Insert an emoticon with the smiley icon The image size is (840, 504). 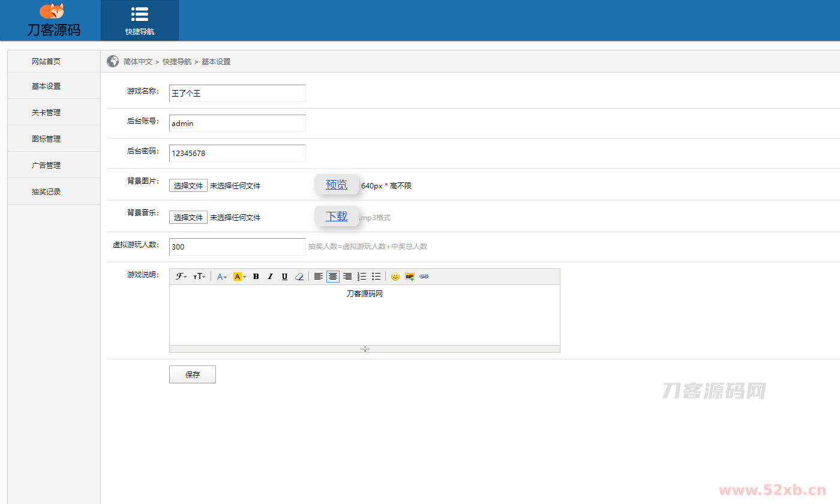395,277
